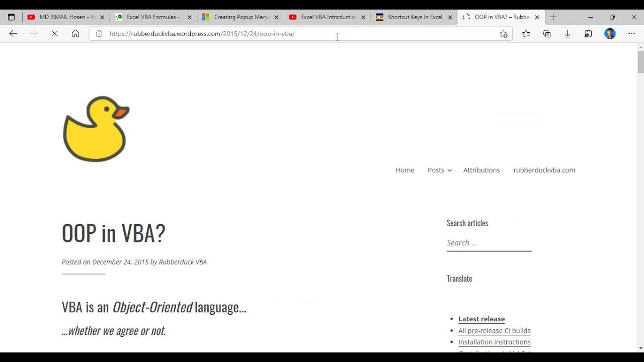Screen dimensions: 644x362
Task: Open the Home menu link
Action: coord(405,170)
